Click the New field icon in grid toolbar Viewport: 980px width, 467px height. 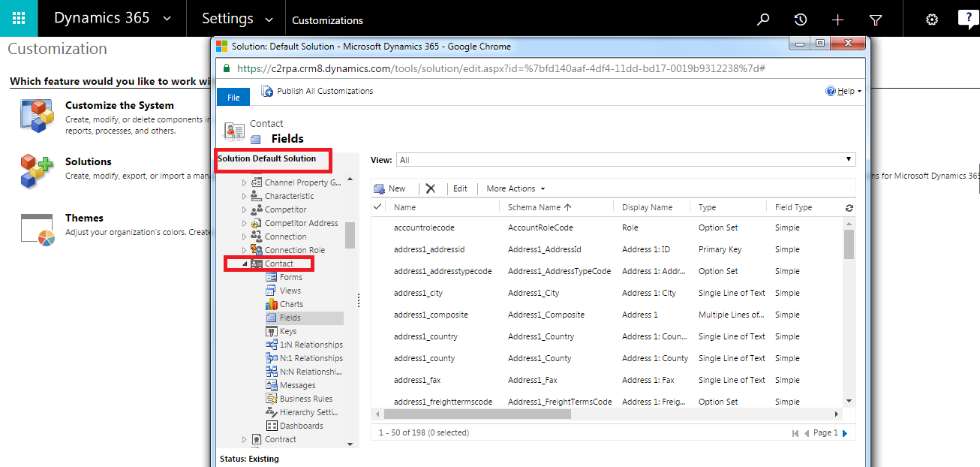click(380, 188)
